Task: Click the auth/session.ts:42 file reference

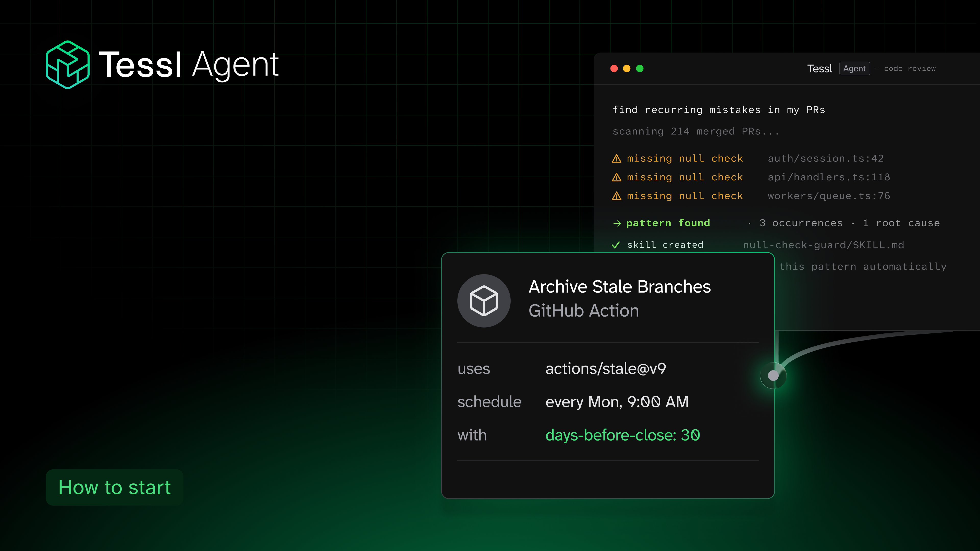Action: tap(826, 159)
